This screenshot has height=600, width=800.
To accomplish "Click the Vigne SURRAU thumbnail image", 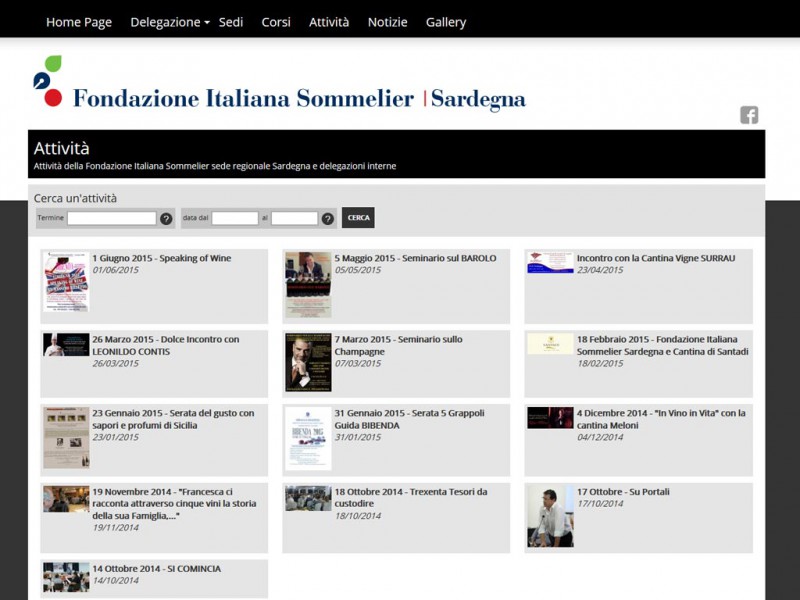I will point(550,262).
